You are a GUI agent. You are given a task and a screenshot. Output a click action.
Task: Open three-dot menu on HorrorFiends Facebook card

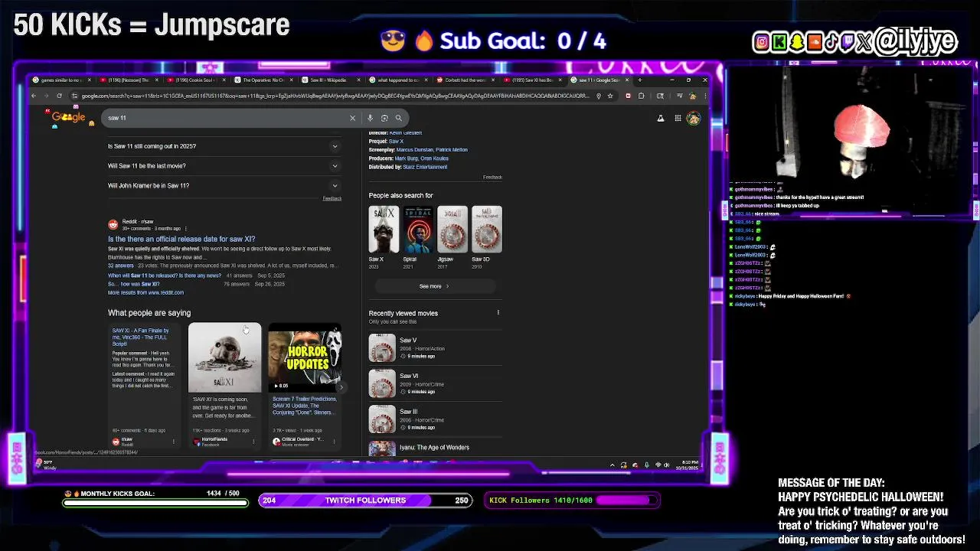click(253, 441)
